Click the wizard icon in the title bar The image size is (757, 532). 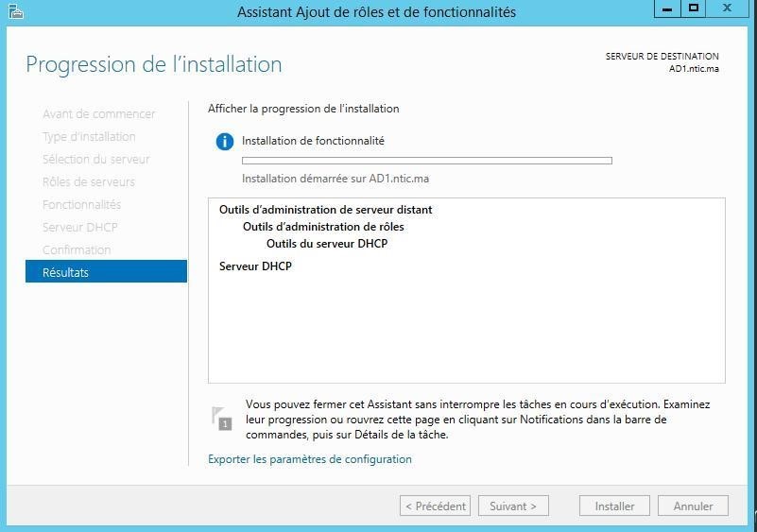pyautogui.click(x=15, y=11)
